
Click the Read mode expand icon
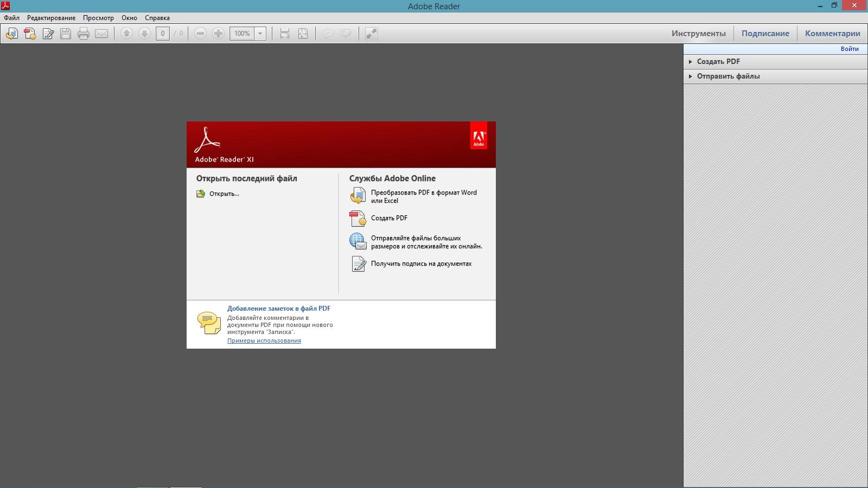coord(372,34)
